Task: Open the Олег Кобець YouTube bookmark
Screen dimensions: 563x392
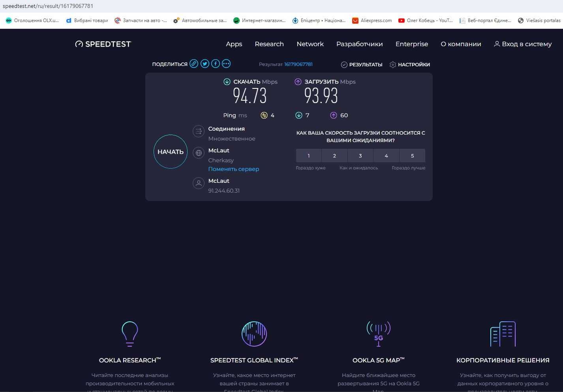Action: tap(426, 21)
